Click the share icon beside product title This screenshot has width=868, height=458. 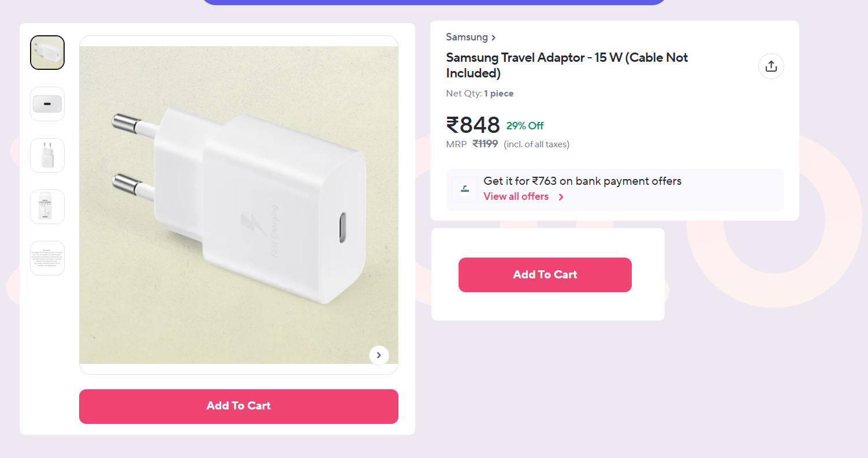click(771, 66)
